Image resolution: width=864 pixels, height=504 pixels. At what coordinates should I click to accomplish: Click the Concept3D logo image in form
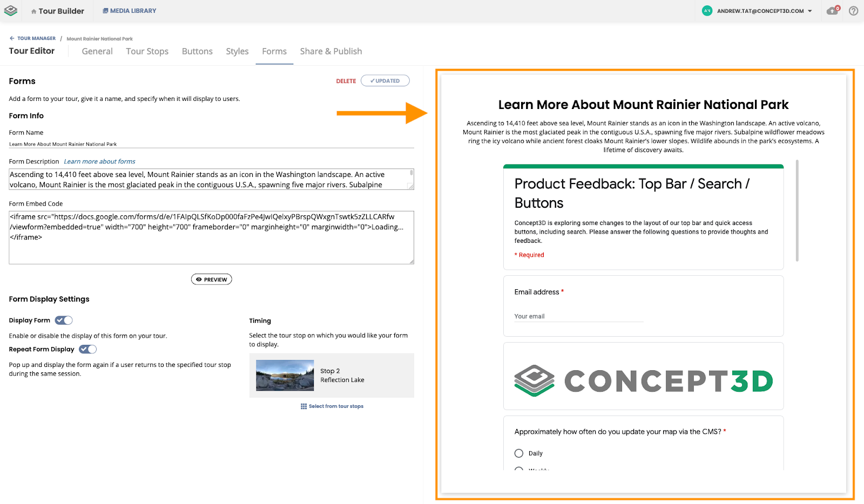tap(643, 381)
